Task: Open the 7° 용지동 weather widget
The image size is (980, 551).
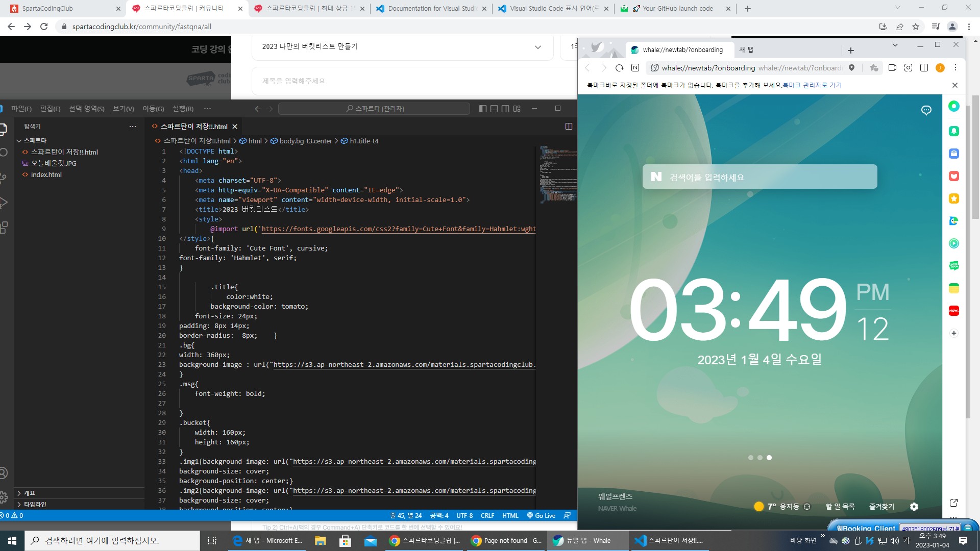Action: click(782, 507)
